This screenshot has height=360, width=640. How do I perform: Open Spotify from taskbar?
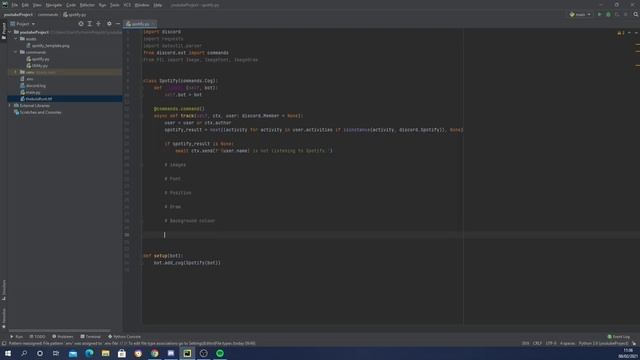(x=220, y=353)
